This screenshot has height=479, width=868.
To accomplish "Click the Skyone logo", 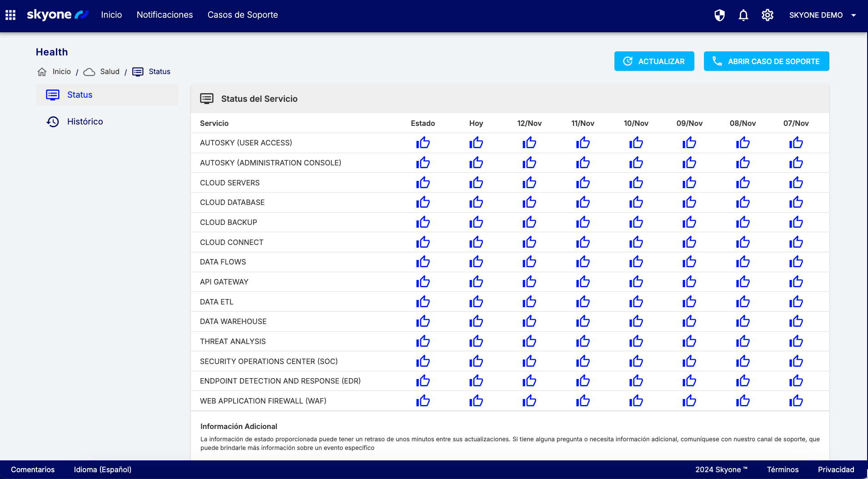I will pyautogui.click(x=57, y=15).
